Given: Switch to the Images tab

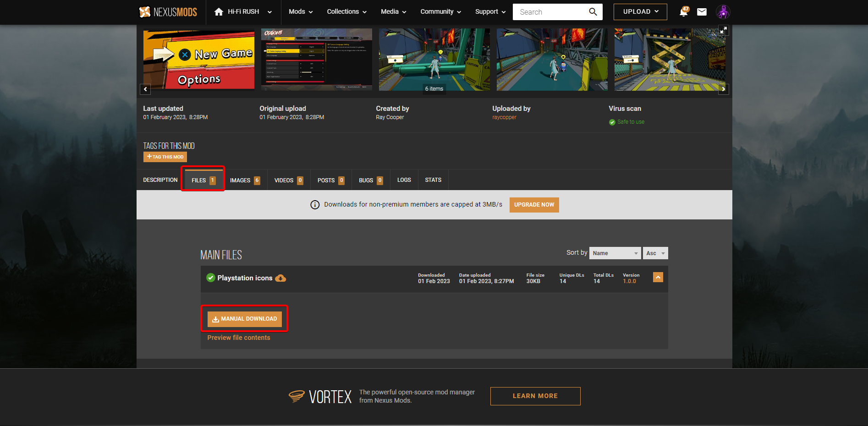Looking at the screenshot, I should (245, 180).
